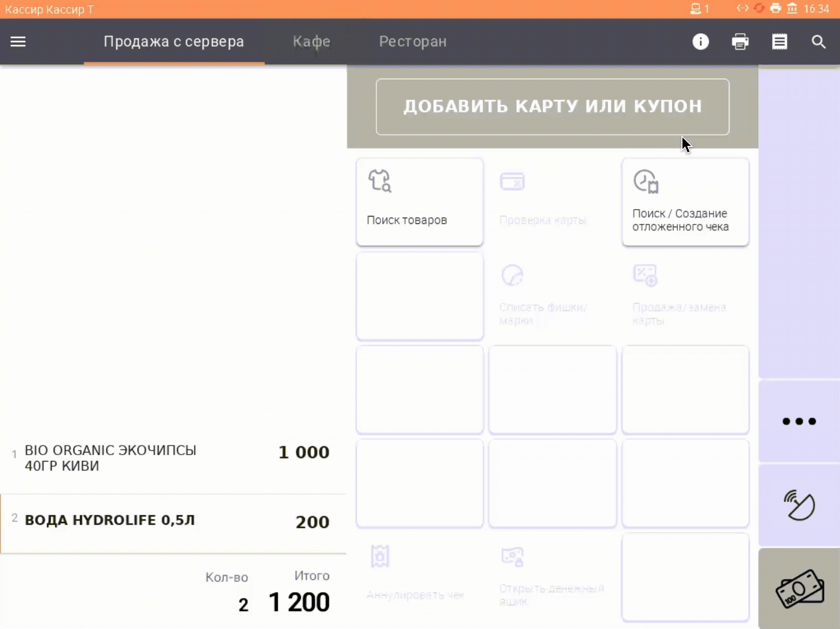Switch to the Ресторан tab
This screenshot has width=840, height=629.
point(413,42)
